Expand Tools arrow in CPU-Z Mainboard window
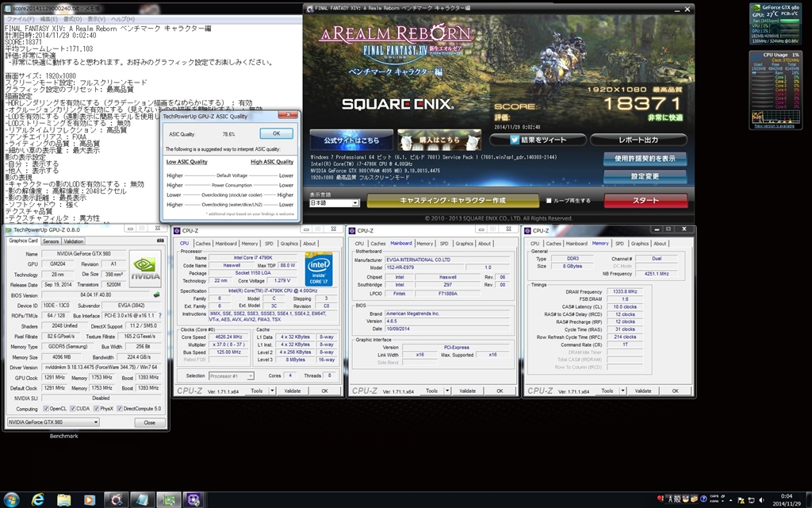The height and width of the screenshot is (508, 812). click(x=447, y=391)
